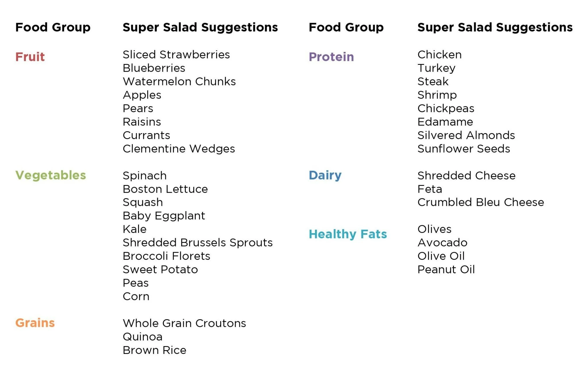The width and height of the screenshot is (588, 380).
Task: Click Whole Grain Croutons text
Action: (184, 323)
